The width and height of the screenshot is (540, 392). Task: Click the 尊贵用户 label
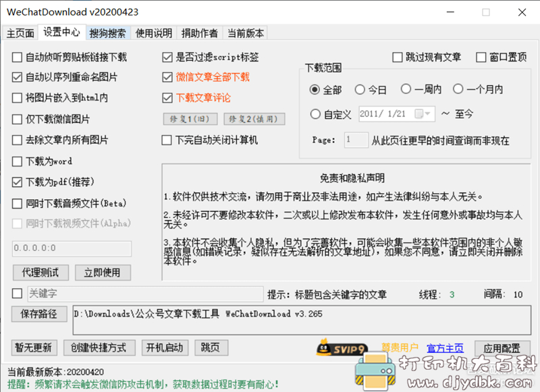pyautogui.click(x=400, y=347)
